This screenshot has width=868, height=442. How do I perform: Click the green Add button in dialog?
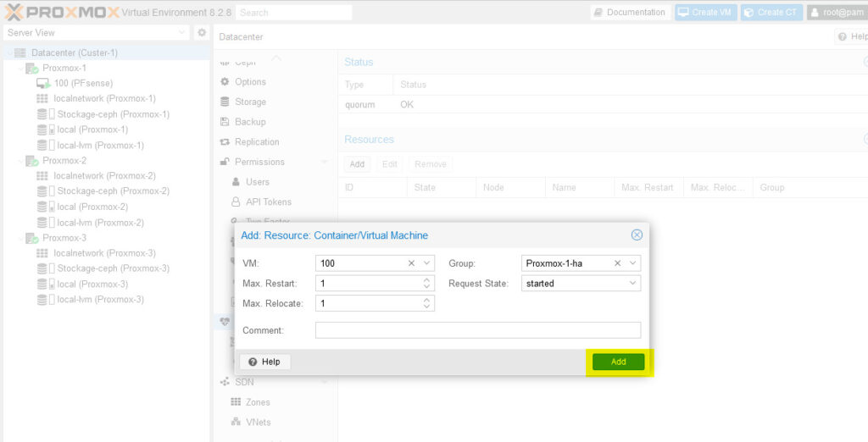coord(618,362)
